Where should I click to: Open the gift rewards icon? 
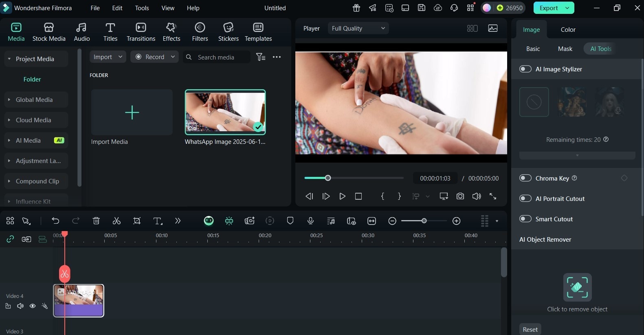356,8
